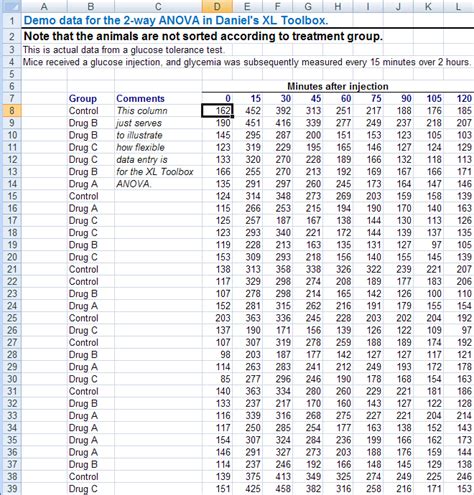Click the 'Mice received a glucose injection' row
This screenshot has width=474, height=495.
coord(247,62)
